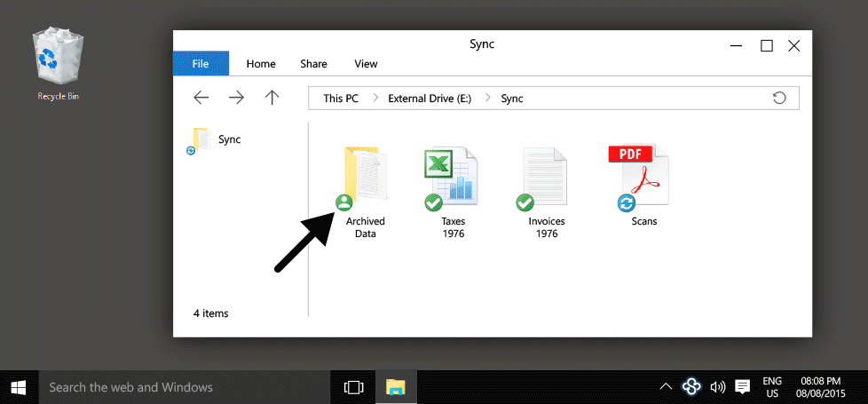Switch to the Share ribbon tab

click(x=313, y=64)
